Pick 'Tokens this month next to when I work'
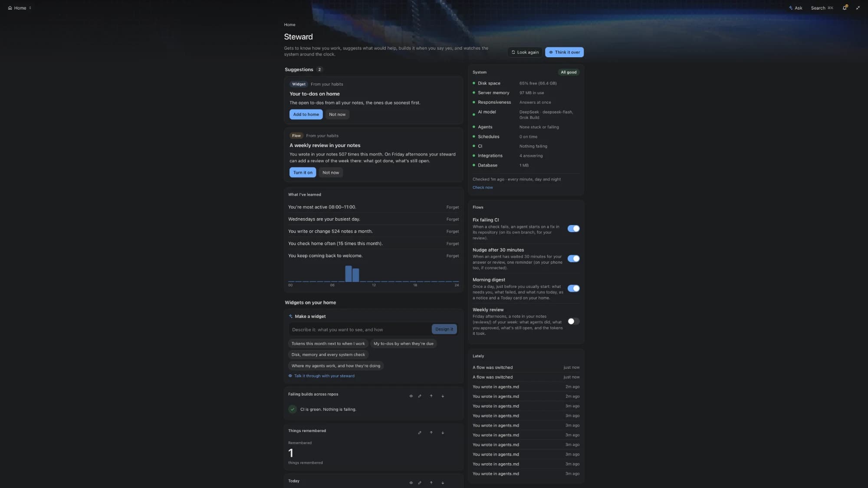Image resolution: width=868 pixels, height=488 pixels. click(328, 344)
